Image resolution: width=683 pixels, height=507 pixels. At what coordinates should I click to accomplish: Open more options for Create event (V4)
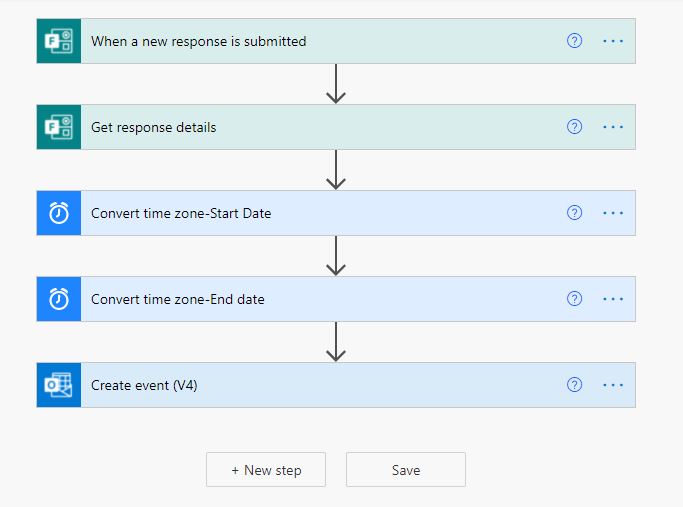(613, 385)
